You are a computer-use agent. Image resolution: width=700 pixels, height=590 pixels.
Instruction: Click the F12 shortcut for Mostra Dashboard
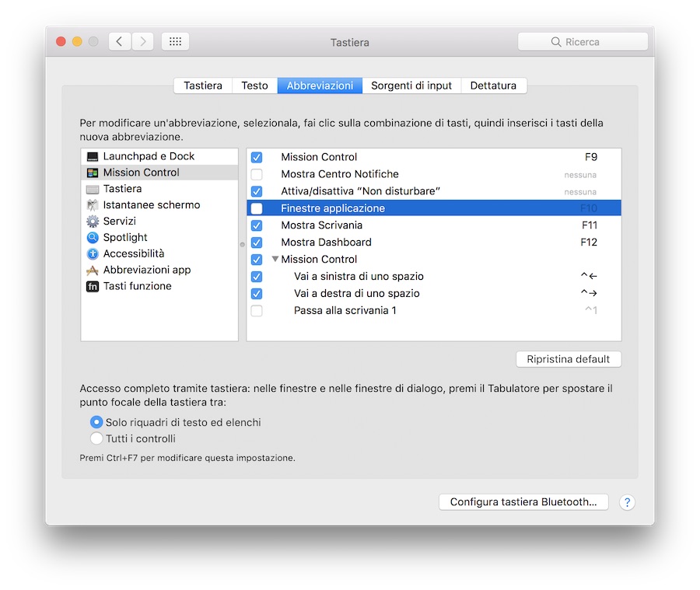point(589,243)
